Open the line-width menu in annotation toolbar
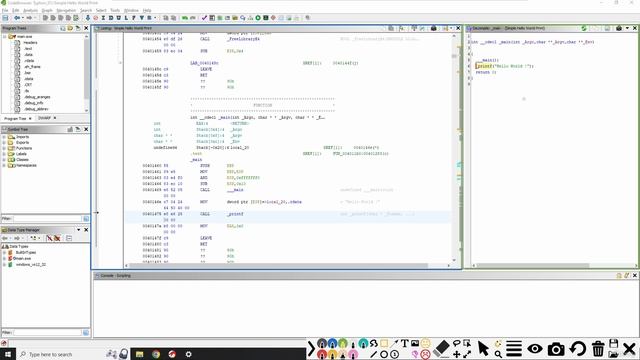 [x=514, y=349]
